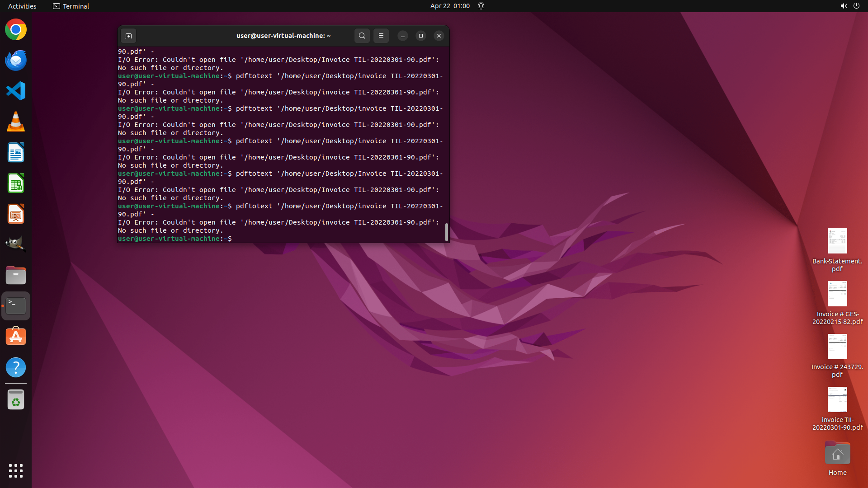Open system volume and power menu

click(849, 6)
